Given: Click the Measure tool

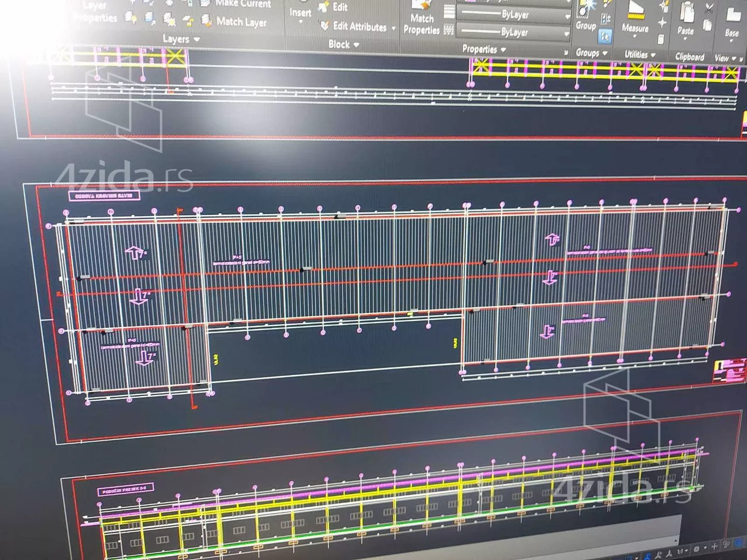Looking at the screenshot, I should [x=635, y=18].
